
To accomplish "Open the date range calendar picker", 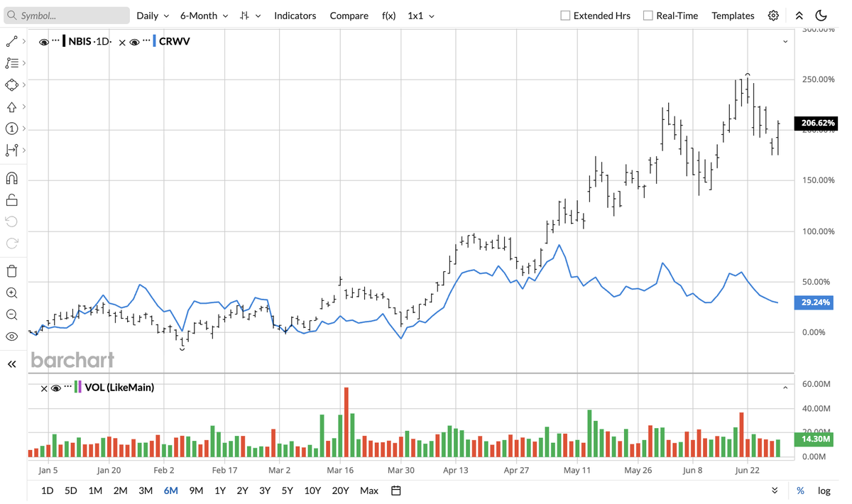I will pyautogui.click(x=396, y=491).
